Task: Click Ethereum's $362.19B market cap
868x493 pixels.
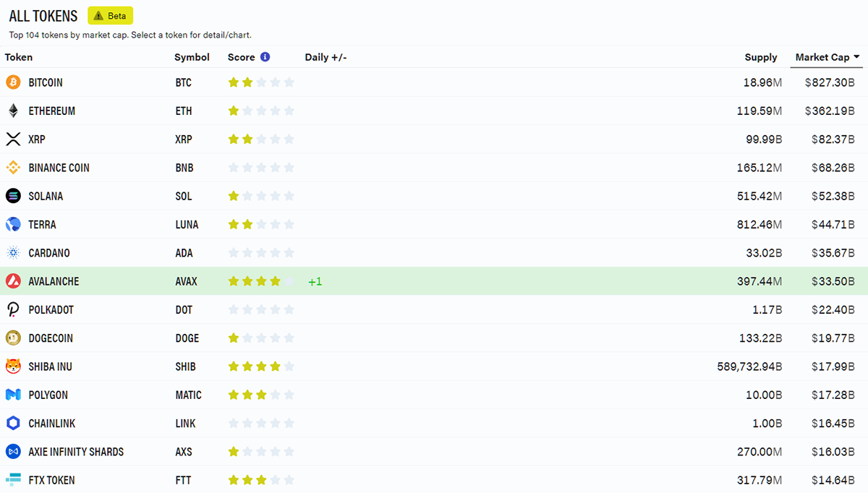Action: 830,111
